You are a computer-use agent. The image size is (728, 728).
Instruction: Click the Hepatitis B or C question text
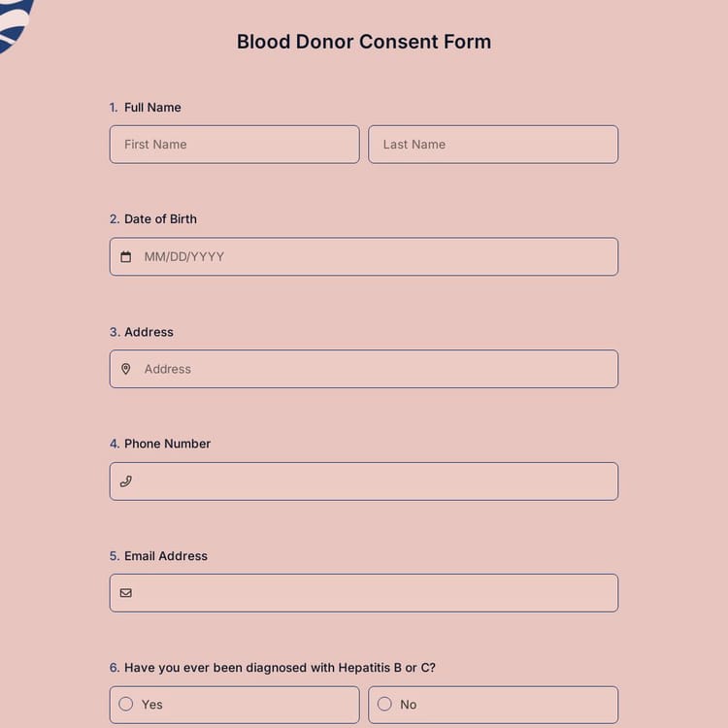pyautogui.click(x=280, y=668)
